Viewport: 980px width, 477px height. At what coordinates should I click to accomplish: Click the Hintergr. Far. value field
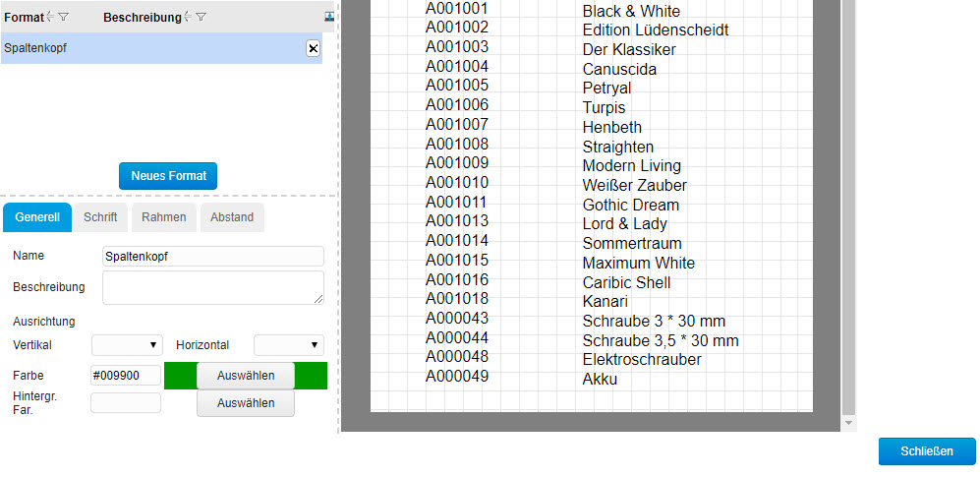coord(126,403)
